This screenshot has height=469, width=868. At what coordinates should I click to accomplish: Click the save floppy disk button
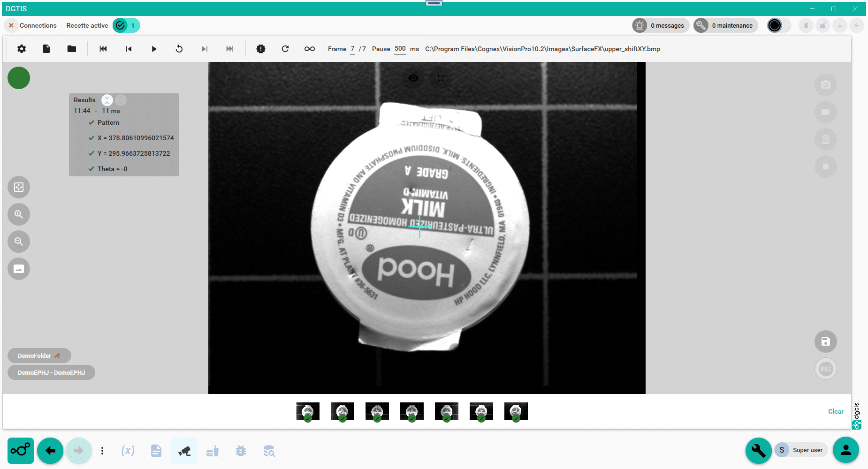pyautogui.click(x=825, y=341)
